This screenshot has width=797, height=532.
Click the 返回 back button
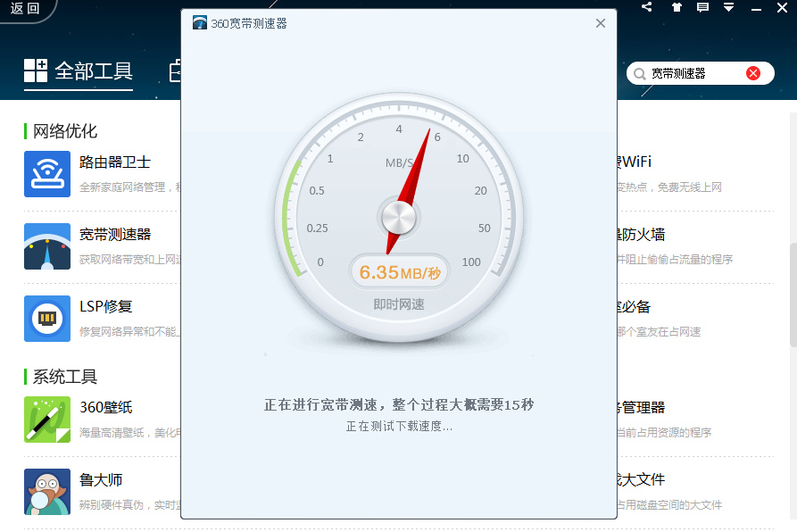[x=24, y=9]
